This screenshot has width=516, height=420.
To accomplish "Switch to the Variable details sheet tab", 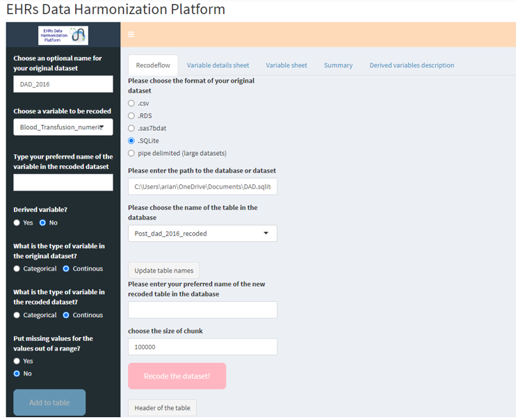I will [218, 65].
